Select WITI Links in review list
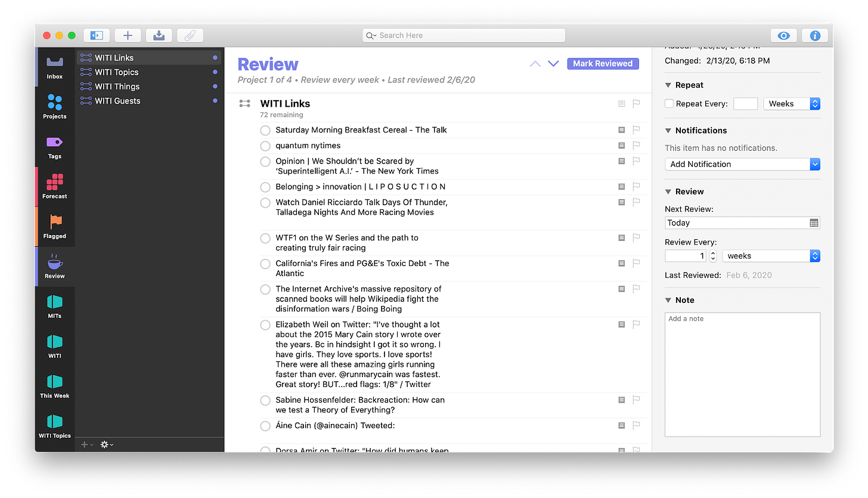The height and width of the screenshot is (498, 868). click(x=149, y=58)
